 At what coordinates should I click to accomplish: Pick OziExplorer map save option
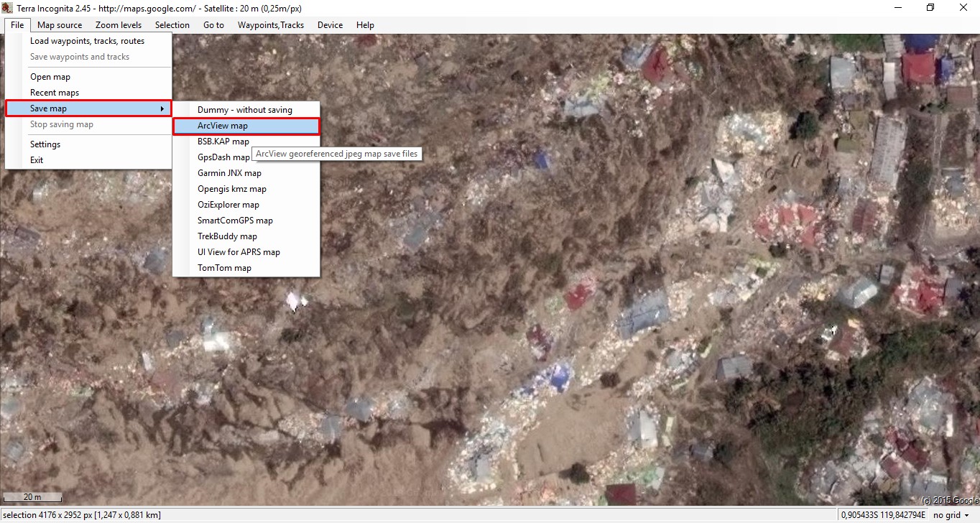[x=228, y=205]
